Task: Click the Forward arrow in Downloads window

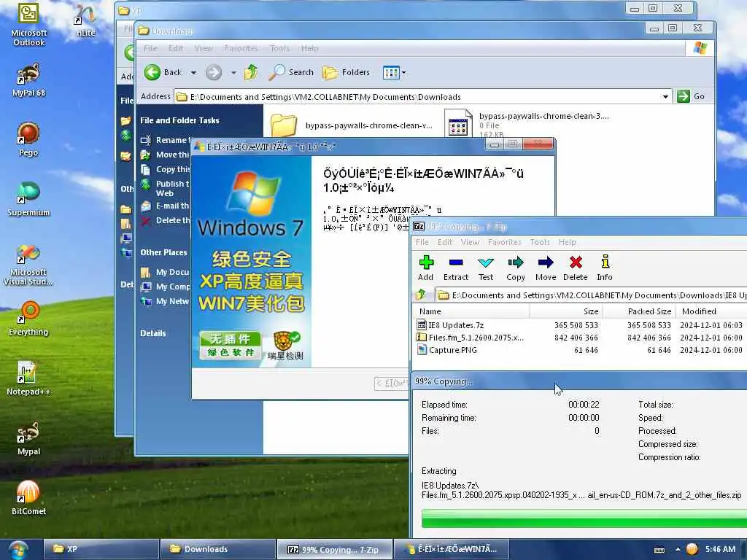Action: [x=214, y=72]
